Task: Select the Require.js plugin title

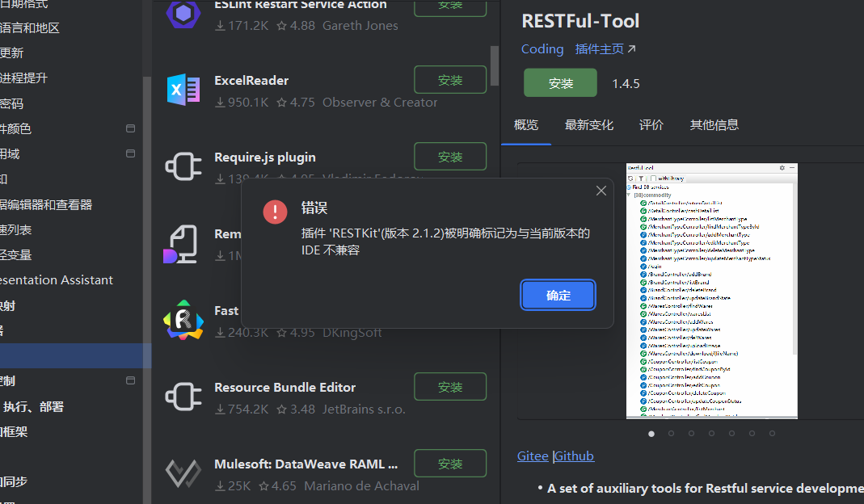Action: tap(265, 157)
